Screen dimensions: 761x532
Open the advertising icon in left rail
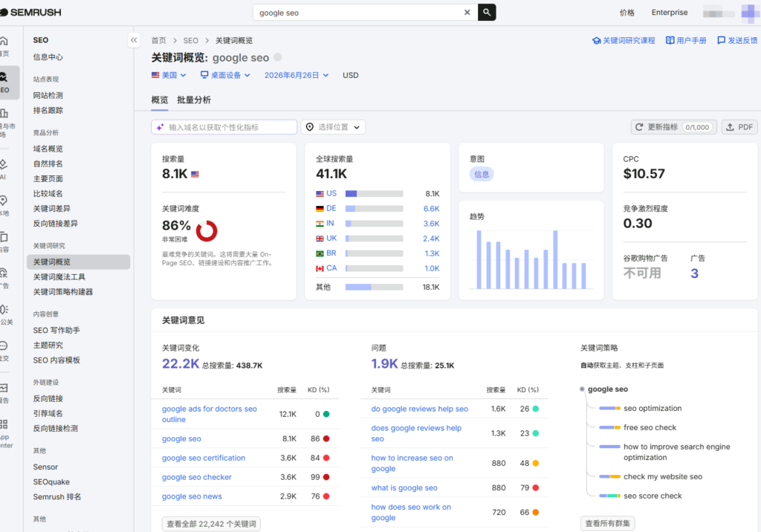[x=4, y=273]
